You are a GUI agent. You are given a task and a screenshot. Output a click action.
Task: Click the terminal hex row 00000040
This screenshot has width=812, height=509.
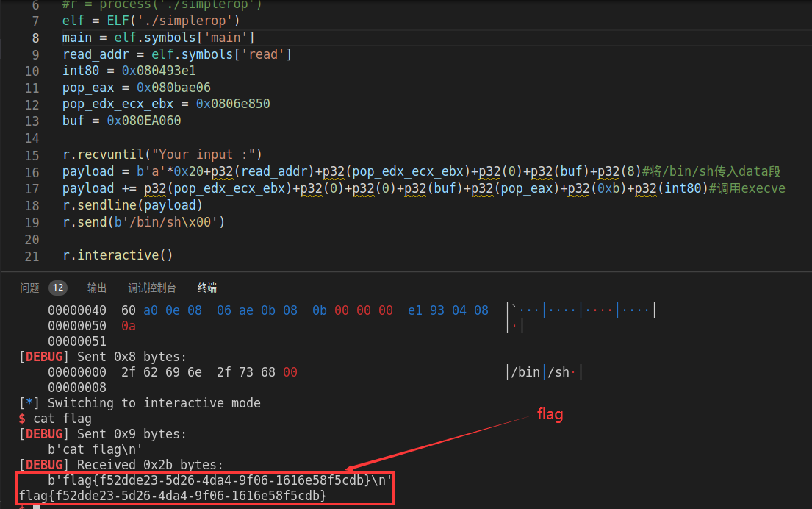[352, 310]
